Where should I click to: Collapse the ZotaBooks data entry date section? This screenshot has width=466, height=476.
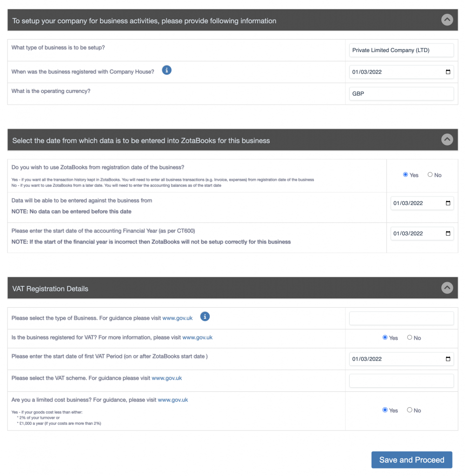pyautogui.click(x=446, y=139)
